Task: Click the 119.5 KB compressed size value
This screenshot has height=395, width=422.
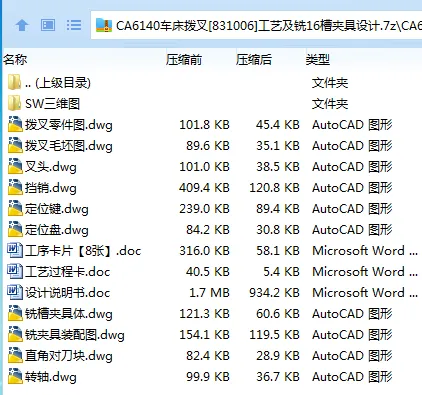Action: [274, 335]
